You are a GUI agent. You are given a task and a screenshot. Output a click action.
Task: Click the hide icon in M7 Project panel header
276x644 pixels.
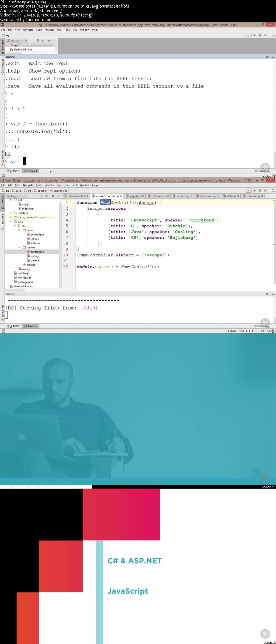58,196
